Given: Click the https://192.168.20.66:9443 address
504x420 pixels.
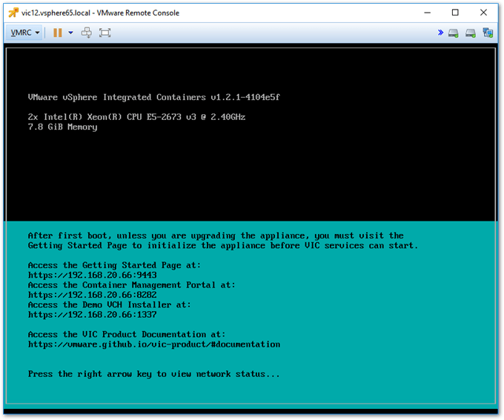Looking at the screenshot, I should (92, 275).
